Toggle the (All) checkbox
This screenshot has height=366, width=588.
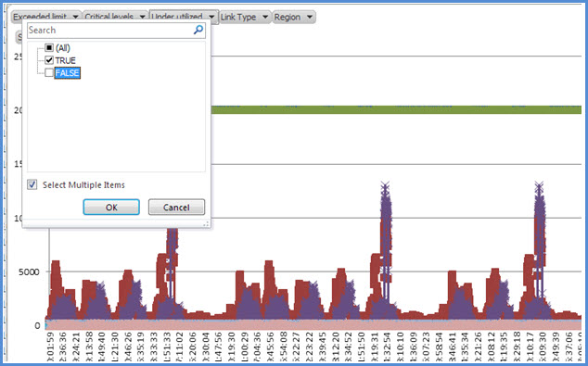[x=49, y=47]
